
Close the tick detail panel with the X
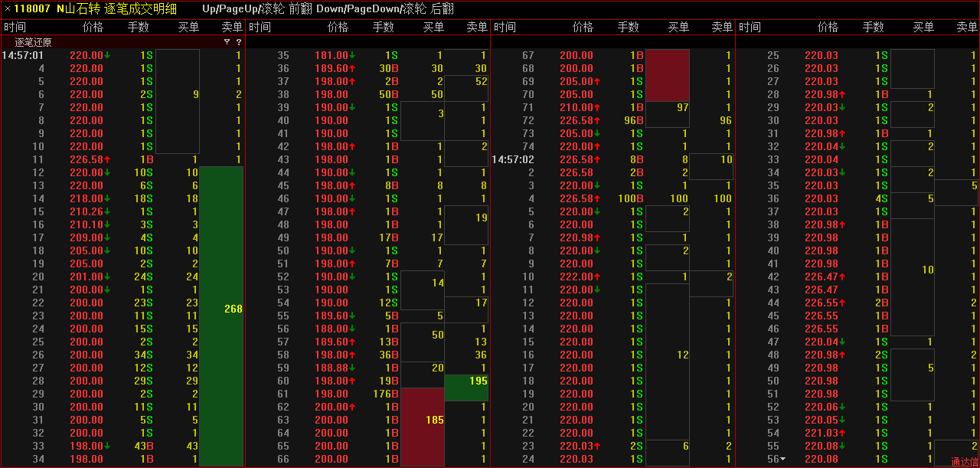(x=8, y=10)
